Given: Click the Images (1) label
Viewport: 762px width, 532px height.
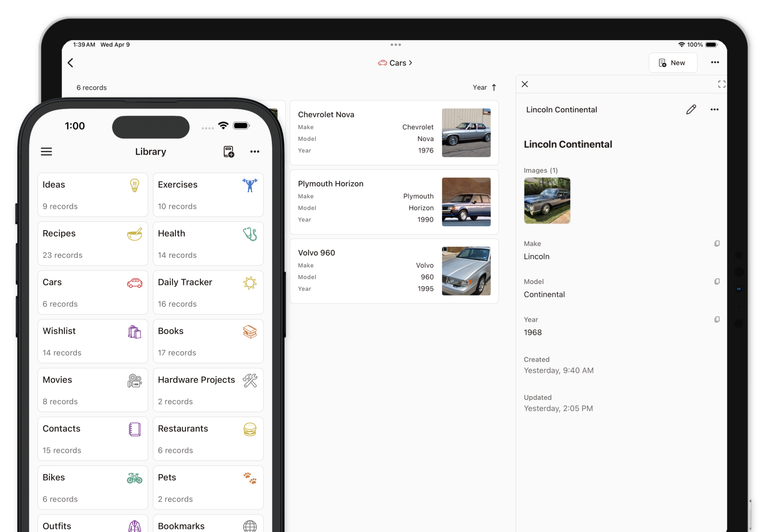Looking at the screenshot, I should [541, 170].
